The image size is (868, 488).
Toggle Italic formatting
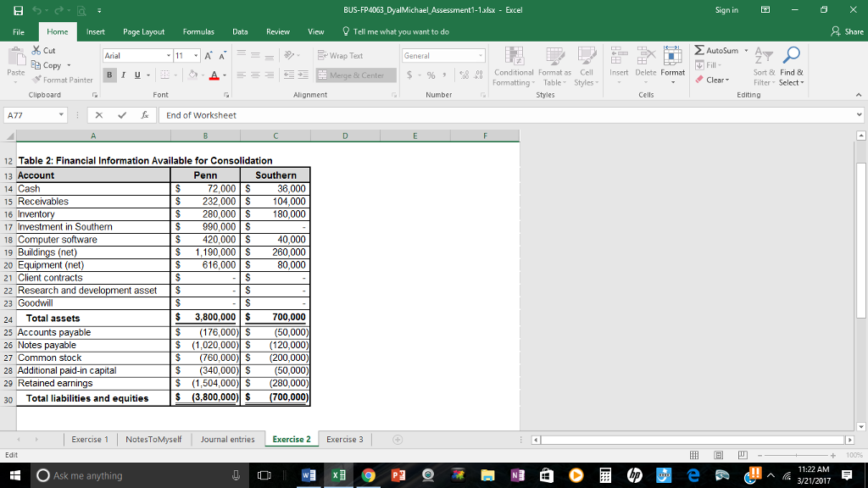point(123,75)
